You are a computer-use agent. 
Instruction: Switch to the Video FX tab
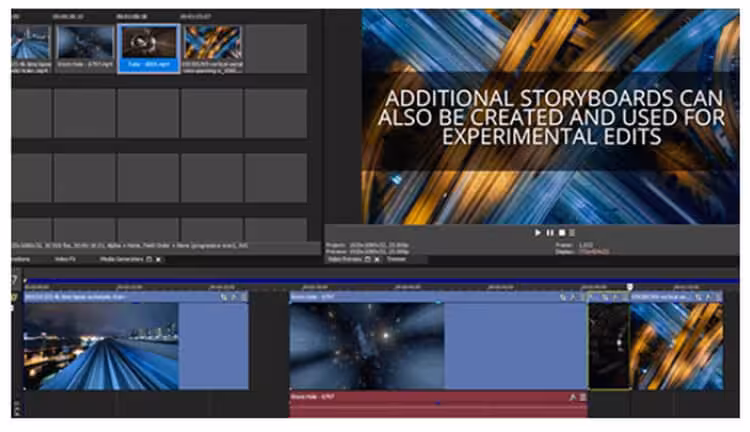click(x=66, y=259)
